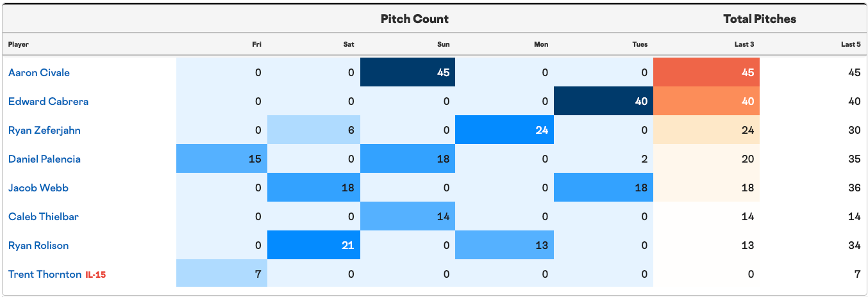Open Edward Cabrera's player link
Image resolution: width=868 pixels, height=297 pixels.
48,101
